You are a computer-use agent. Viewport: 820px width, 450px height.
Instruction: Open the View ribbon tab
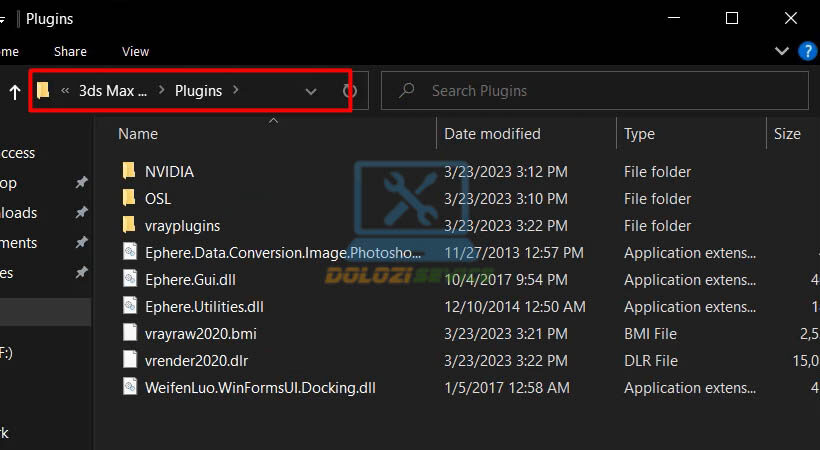[x=135, y=51]
